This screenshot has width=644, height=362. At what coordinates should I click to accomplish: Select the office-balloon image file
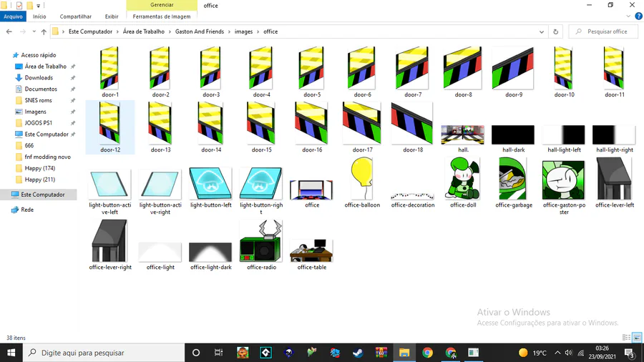362,182
